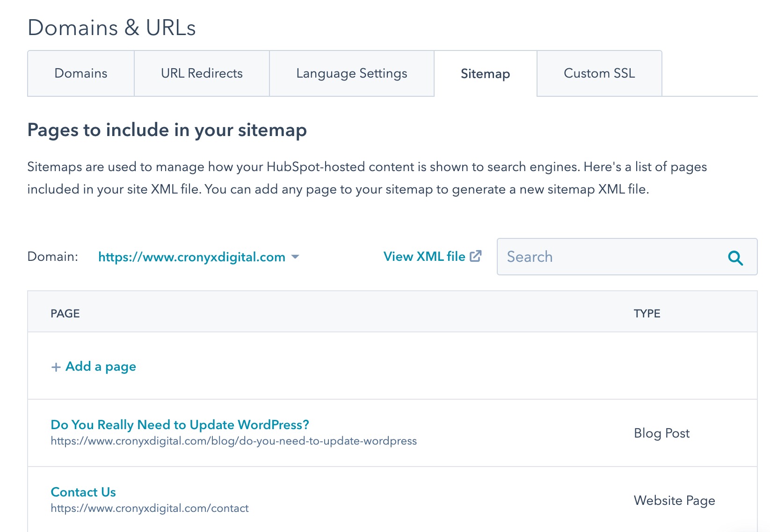The width and height of the screenshot is (770, 532).
Task: Open the Do You Really Need to Update WordPress? post
Action: pyautogui.click(x=180, y=424)
